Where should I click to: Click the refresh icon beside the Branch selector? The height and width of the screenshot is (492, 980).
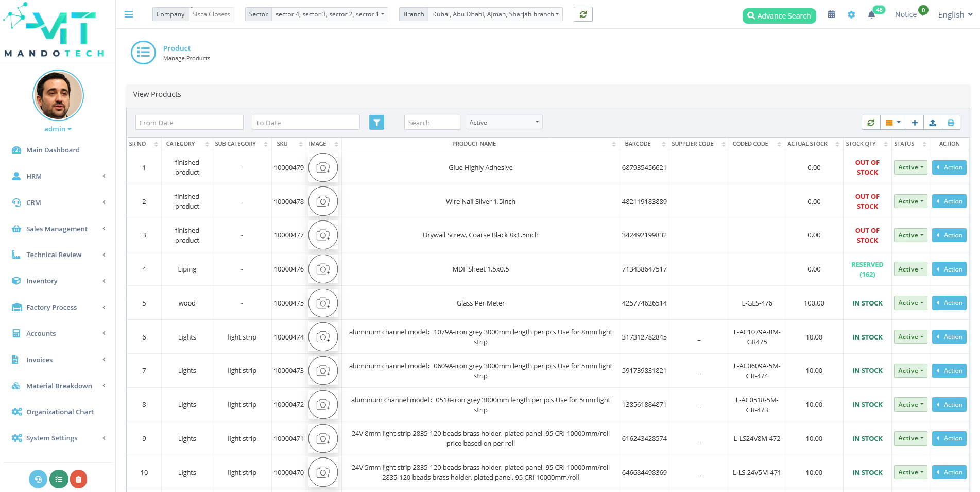pos(582,14)
